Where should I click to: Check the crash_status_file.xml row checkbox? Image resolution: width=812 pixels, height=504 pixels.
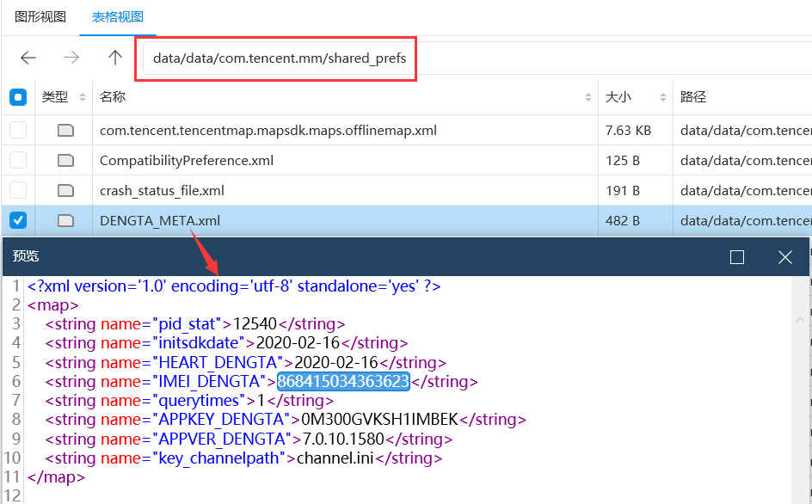tap(18, 190)
